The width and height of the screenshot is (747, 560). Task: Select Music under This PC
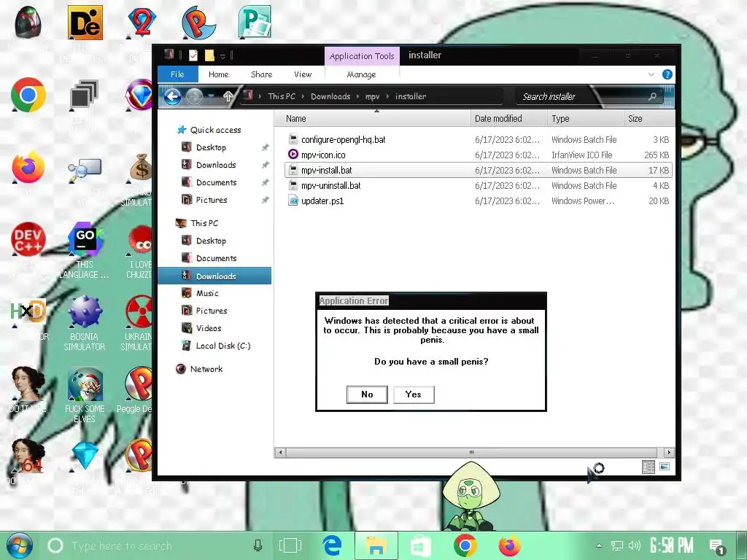pos(207,293)
